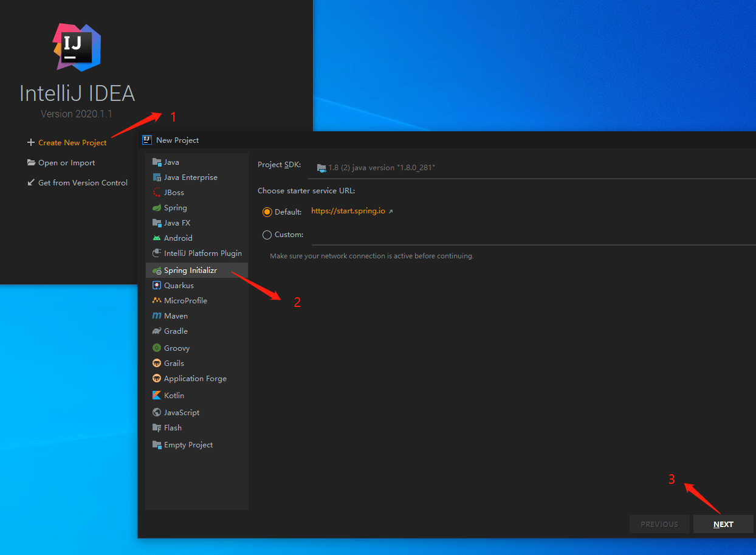Select the Spring green leaf icon
The height and width of the screenshot is (555, 756).
click(157, 208)
